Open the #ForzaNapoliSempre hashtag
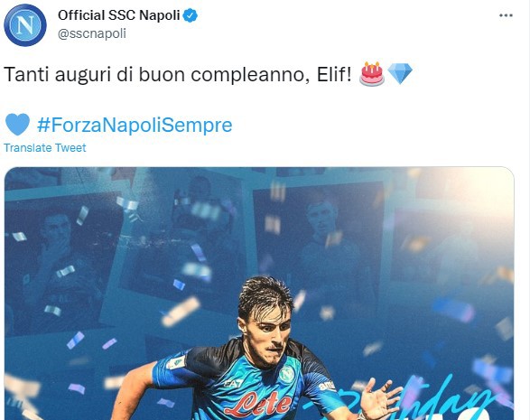The height and width of the screenshot is (420, 530). 135,126
